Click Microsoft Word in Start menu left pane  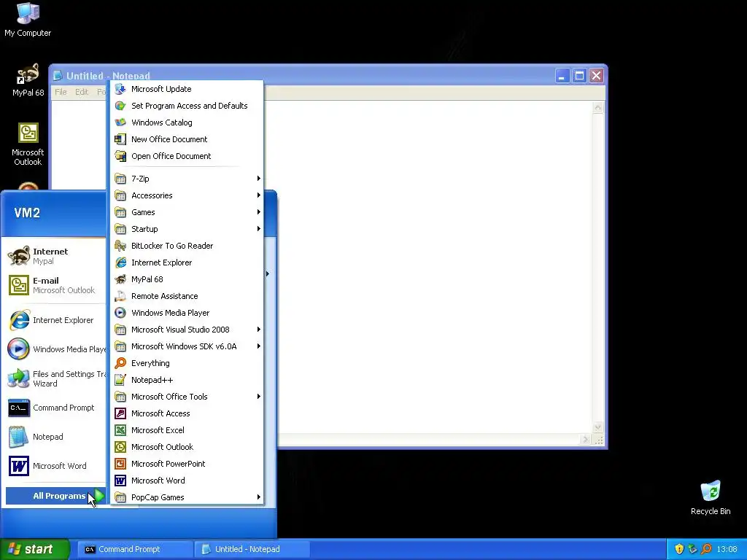(55, 466)
